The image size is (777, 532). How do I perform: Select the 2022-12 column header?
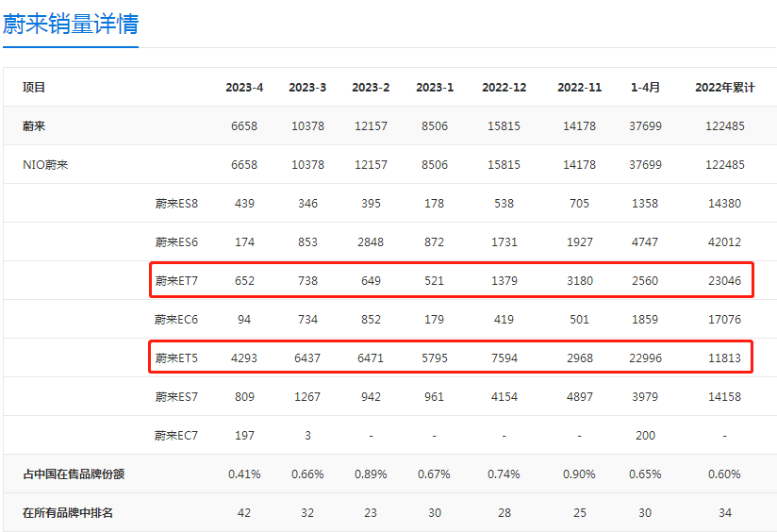point(504,88)
